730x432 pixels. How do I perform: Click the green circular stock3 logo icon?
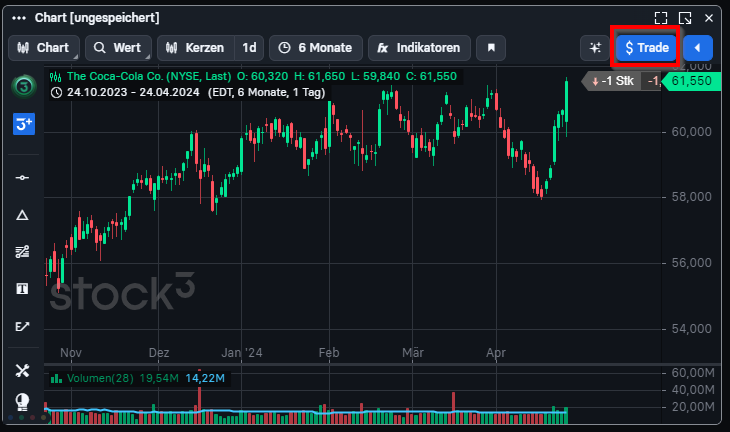coord(24,86)
